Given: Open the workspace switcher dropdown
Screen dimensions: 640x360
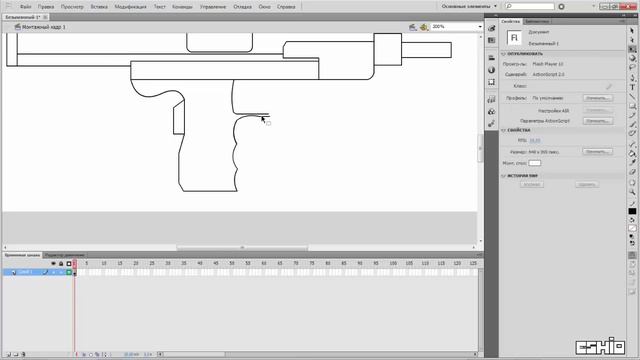Looking at the screenshot, I should [x=469, y=7].
